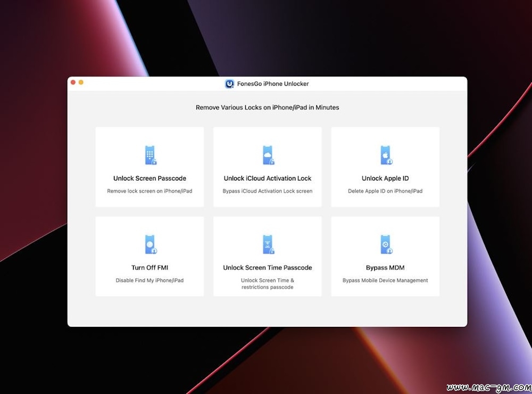Click 'Unlock Screen Time & restrictions passcode' text
The width and height of the screenshot is (532, 394).
[268, 284]
